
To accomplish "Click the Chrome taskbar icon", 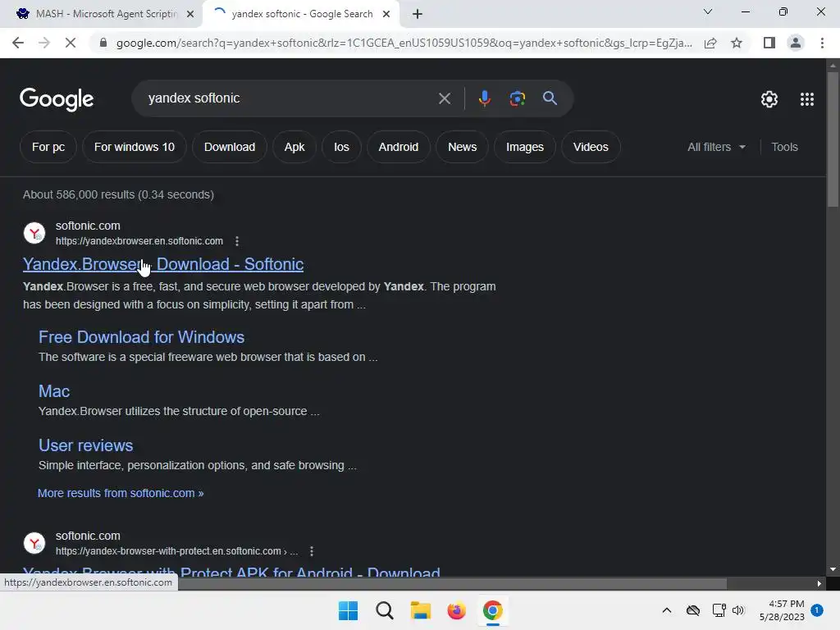I will 493,610.
